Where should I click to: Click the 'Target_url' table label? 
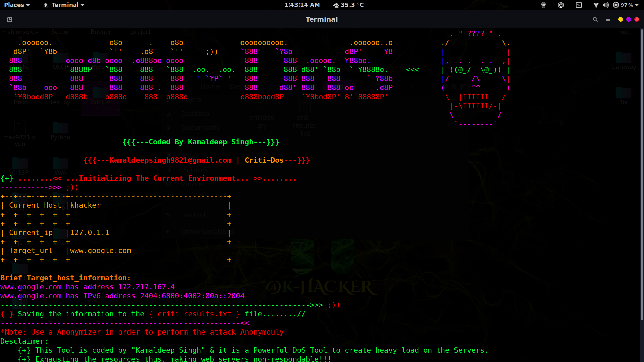point(31,251)
